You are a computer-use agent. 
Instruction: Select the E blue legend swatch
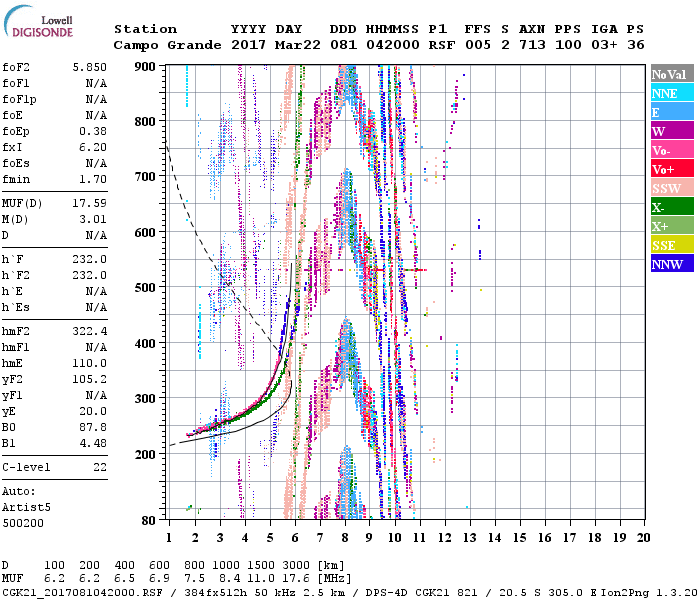[672, 112]
